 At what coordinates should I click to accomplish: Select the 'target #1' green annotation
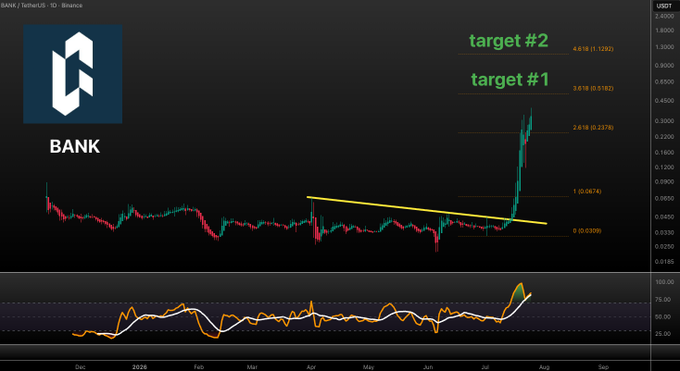coord(510,79)
